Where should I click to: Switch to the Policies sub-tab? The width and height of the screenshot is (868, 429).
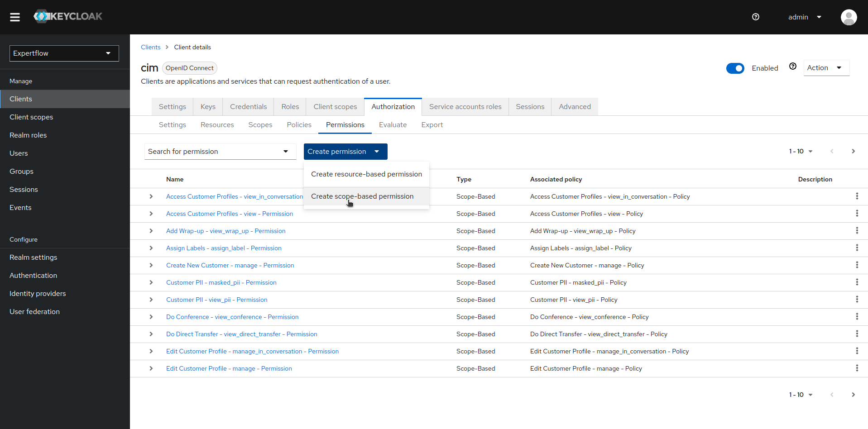299,125
